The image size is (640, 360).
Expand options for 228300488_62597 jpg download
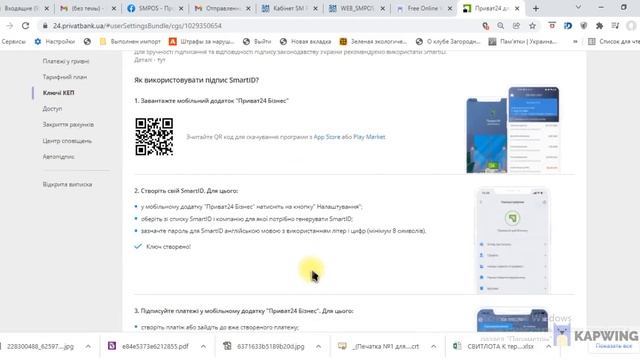point(88,347)
